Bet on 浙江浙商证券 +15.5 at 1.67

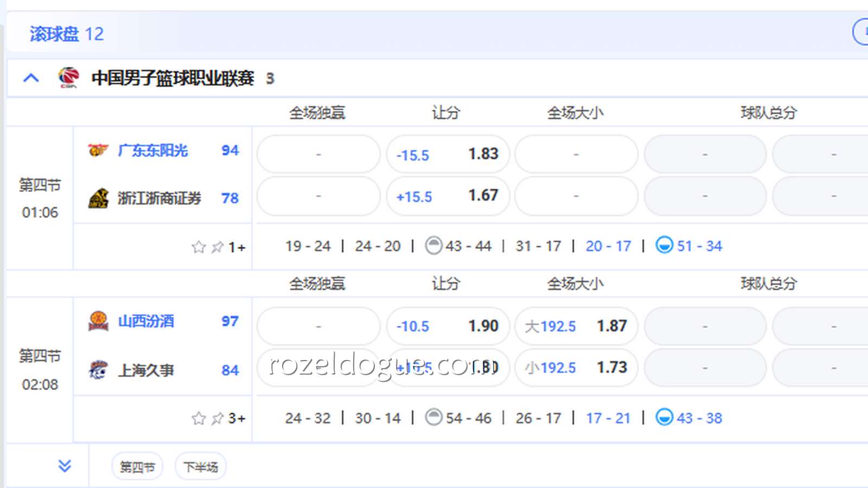point(448,196)
